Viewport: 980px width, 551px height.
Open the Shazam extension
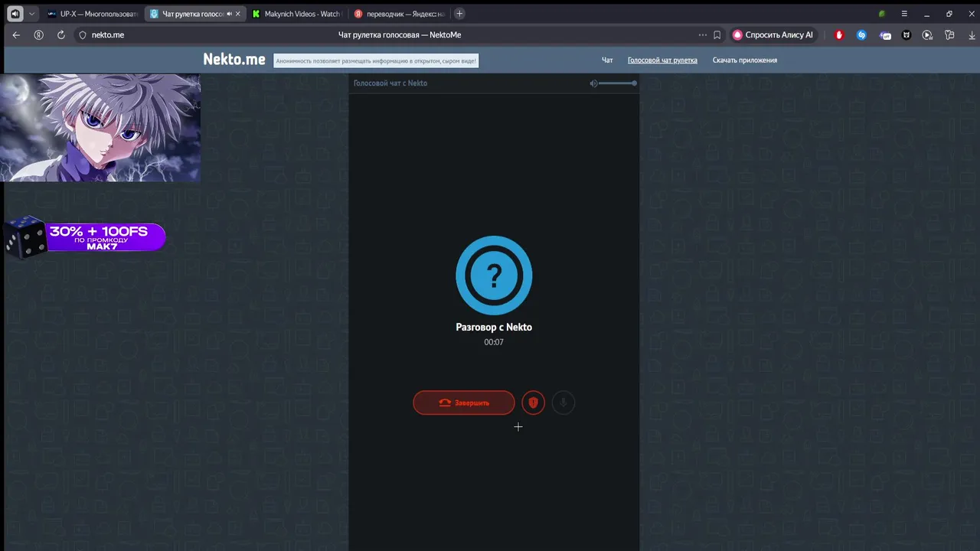[861, 35]
